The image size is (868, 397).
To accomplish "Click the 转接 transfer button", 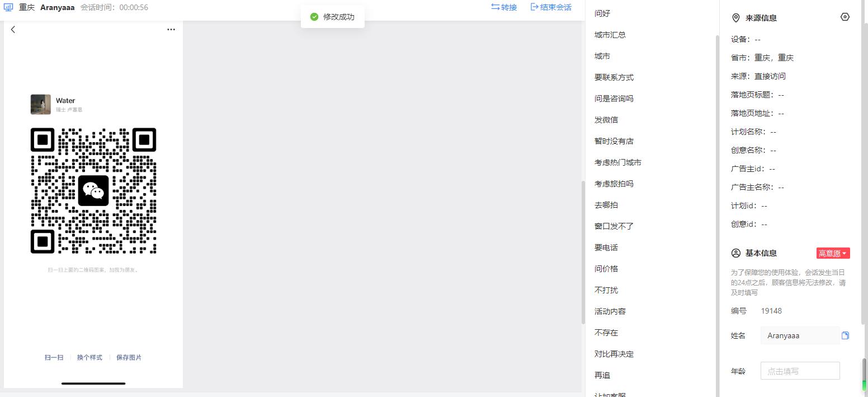I will pyautogui.click(x=504, y=7).
